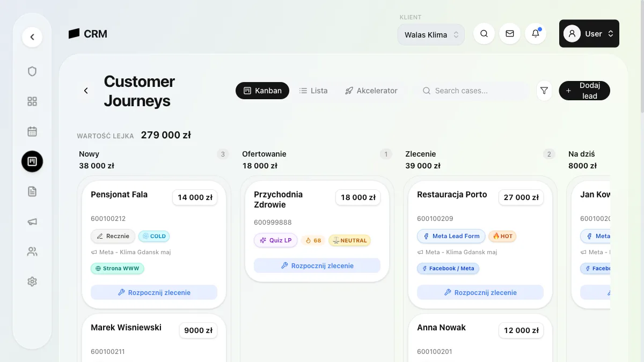Screen dimensions: 644x362
Task: Start order for Pensjonat Fala
Action: coord(154,292)
